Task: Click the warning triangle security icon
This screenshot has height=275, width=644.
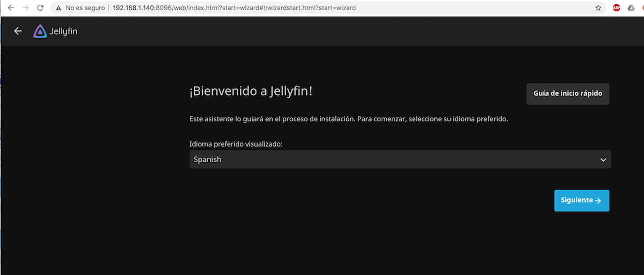Action: (58, 8)
